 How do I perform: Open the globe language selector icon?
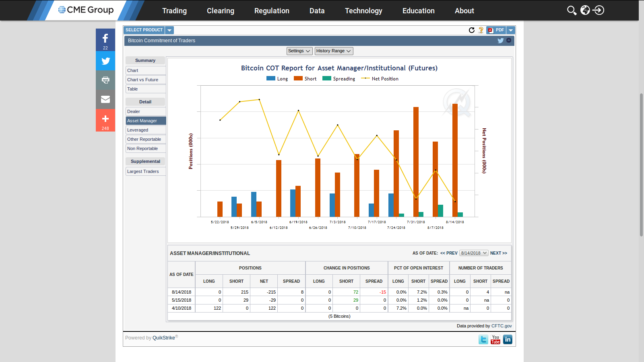coord(585,10)
